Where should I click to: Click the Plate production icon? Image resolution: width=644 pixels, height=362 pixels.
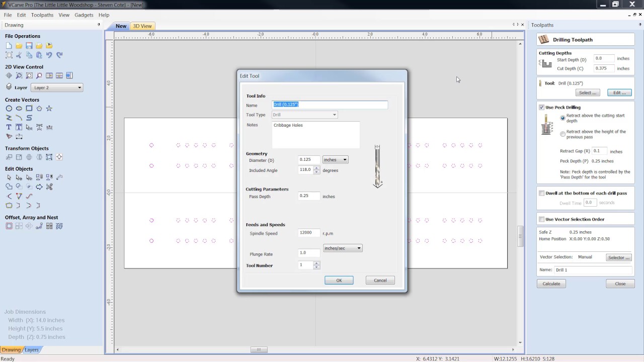click(49, 226)
